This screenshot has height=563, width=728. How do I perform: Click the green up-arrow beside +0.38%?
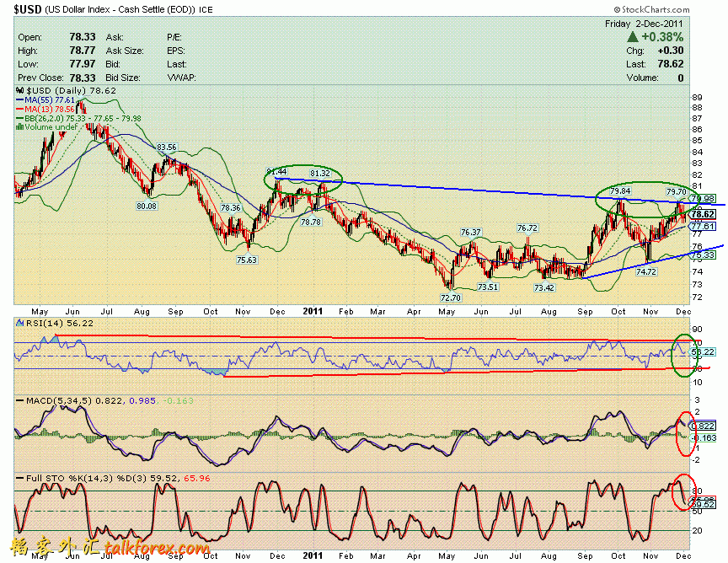pos(632,37)
